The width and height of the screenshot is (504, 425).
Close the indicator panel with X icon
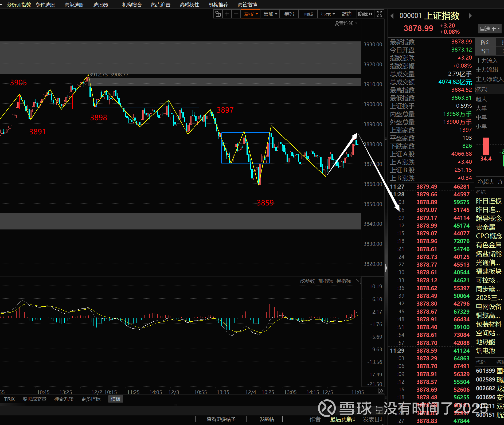(358, 281)
